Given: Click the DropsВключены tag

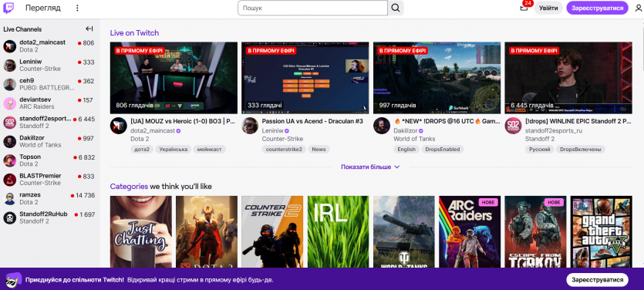Looking at the screenshot, I should (581, 150).
